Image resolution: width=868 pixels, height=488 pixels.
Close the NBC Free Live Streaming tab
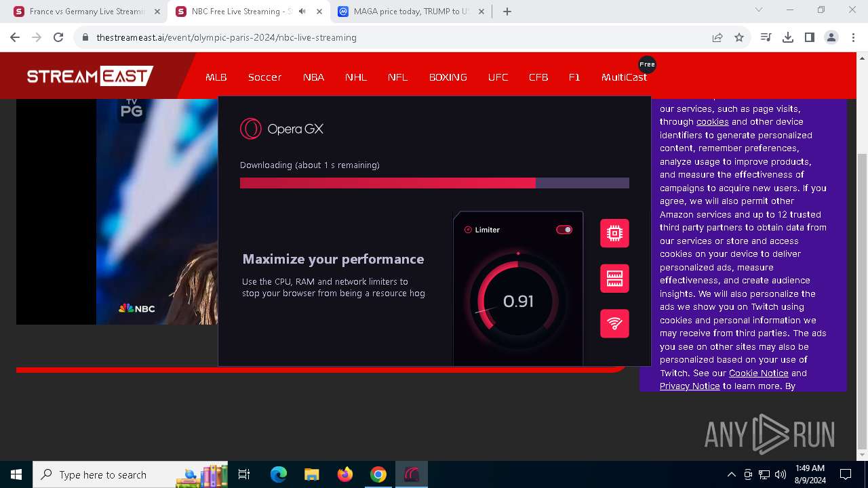pyautogui.click(x=319, y=12)
